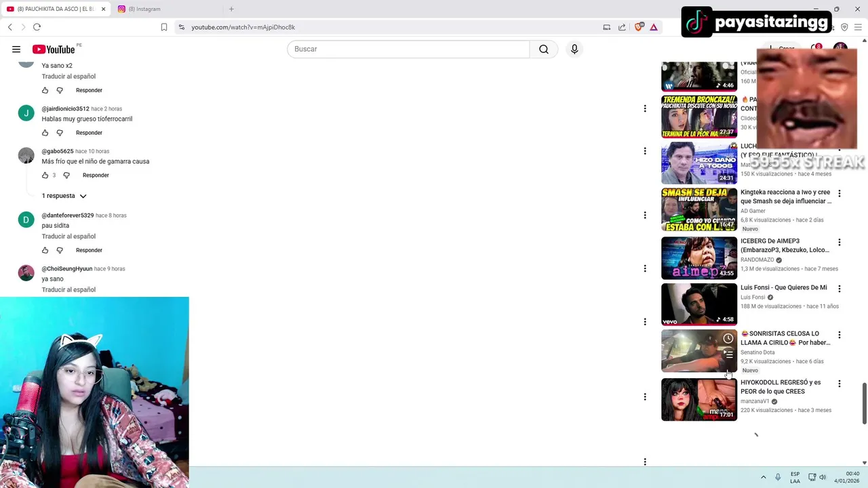Like the 'Ya sano x2' comment

[45, 90]
